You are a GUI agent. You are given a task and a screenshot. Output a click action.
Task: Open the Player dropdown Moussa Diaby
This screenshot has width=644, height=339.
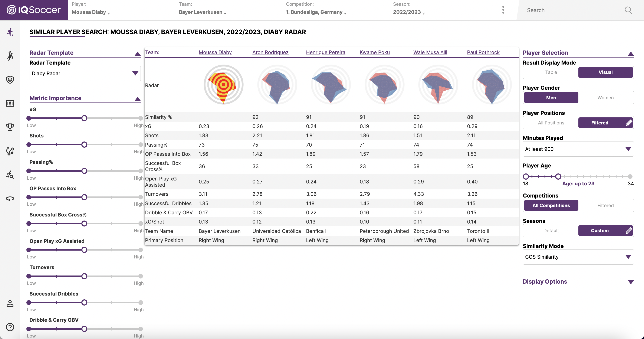(91, 12)
